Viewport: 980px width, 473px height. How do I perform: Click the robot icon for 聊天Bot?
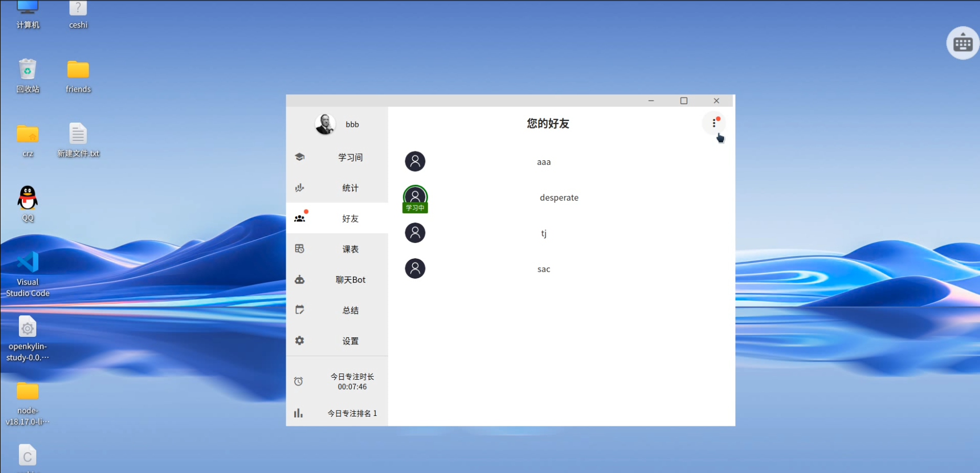(x=299, y=280)
